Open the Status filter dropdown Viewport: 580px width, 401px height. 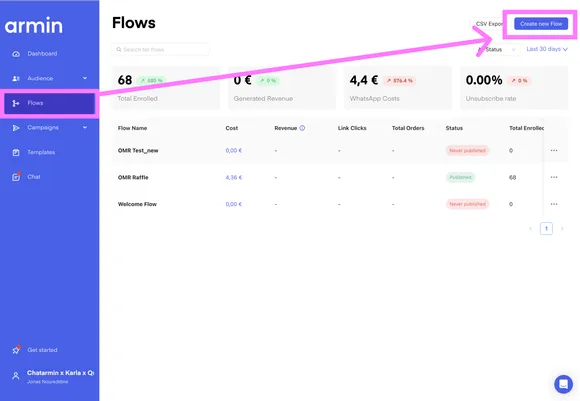498,49
